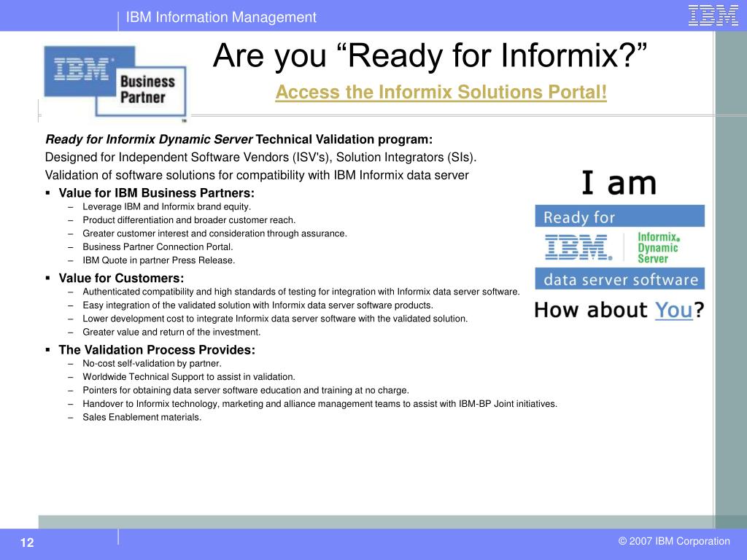Click 'Ready for Informix Dynamic Server Technical Validation program:' line
Screen dimensions: 747x560
click(x=239, y=139)
